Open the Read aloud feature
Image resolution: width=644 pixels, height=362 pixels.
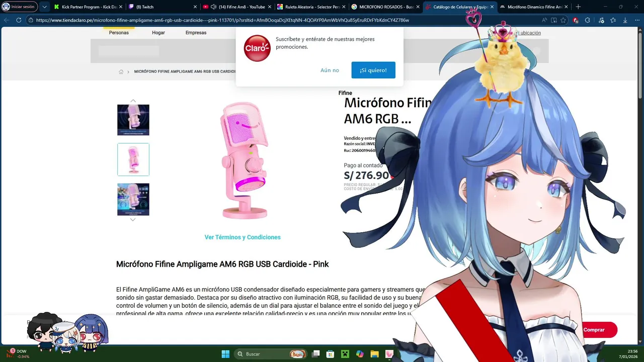[544, 20]
